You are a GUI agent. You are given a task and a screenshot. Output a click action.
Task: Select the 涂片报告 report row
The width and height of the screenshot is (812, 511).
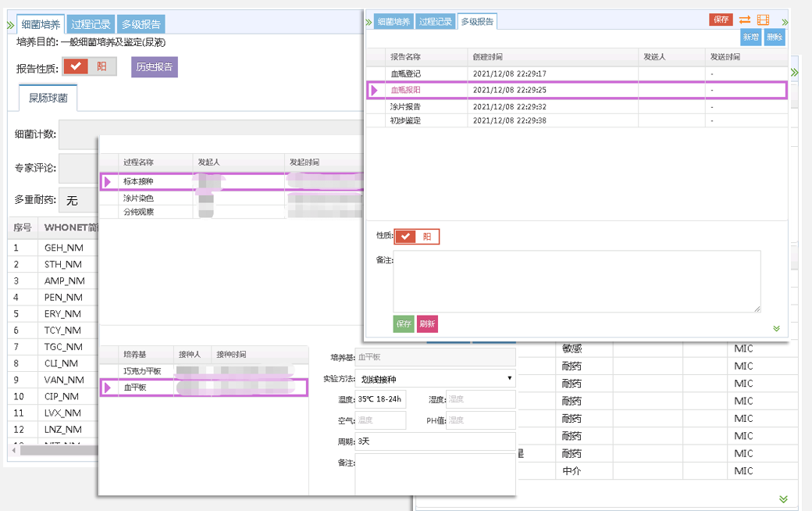(x=577, y=107)
